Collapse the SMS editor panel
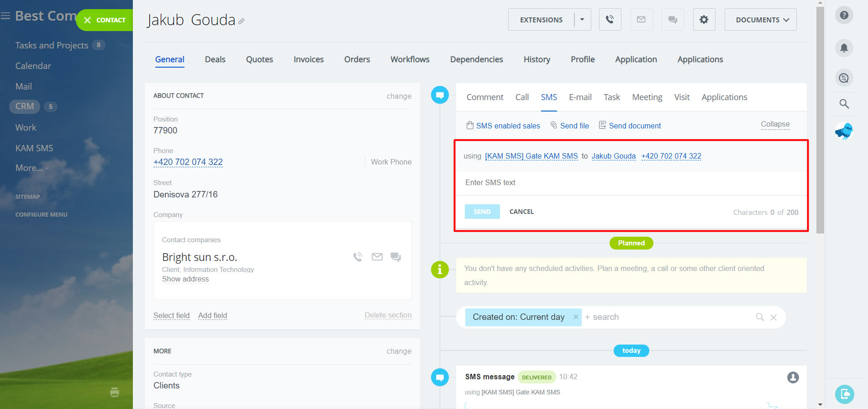 point(775,124)
